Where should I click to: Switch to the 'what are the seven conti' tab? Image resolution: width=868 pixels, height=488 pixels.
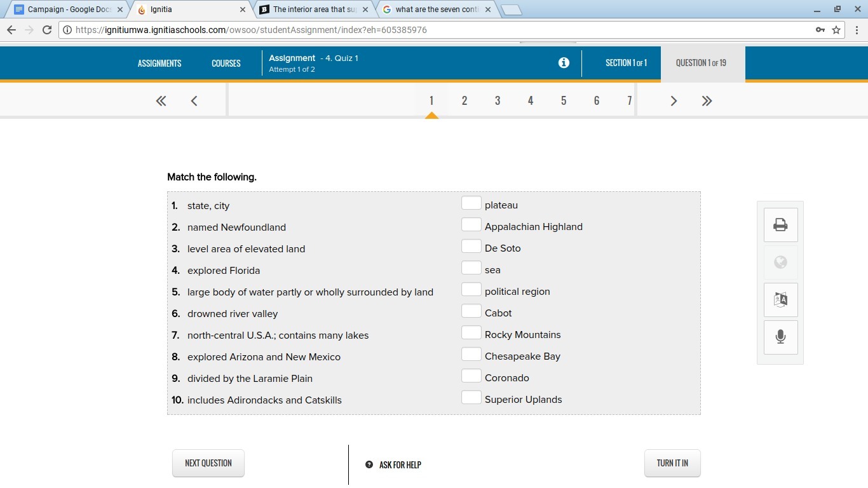[x=437, y=10]
